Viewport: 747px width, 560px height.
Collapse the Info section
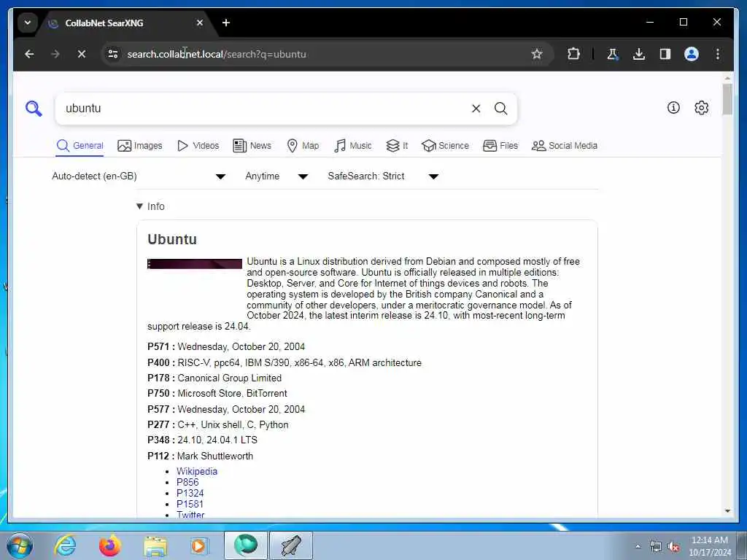(x=150, y=206)
